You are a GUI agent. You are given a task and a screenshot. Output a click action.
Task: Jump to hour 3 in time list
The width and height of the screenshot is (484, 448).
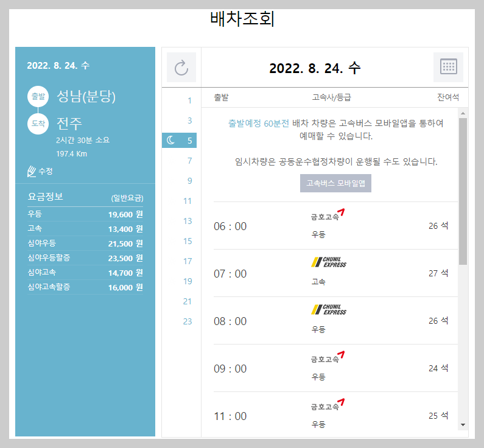pos(189,121)
